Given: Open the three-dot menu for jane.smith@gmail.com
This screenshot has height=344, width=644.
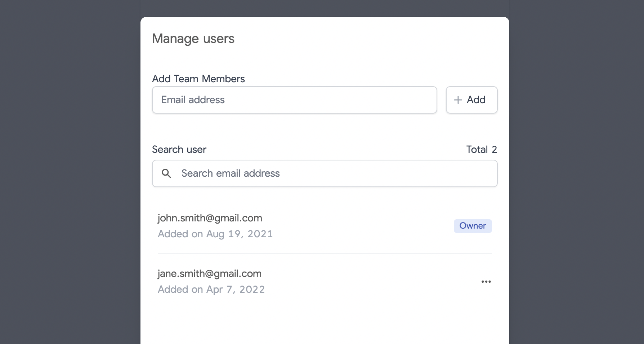Looking at the screenshot, I should coord(486,282).
